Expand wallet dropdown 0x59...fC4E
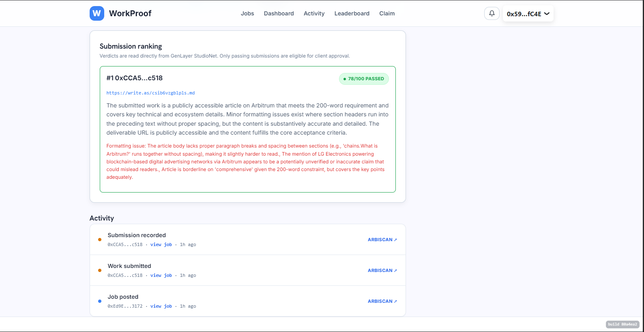The image size is (644, 332). [528, 14]
